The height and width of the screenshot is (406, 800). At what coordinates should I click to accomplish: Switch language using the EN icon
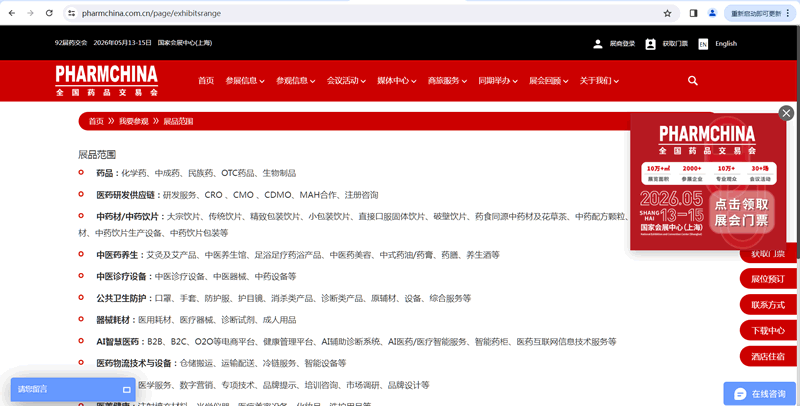703,44
